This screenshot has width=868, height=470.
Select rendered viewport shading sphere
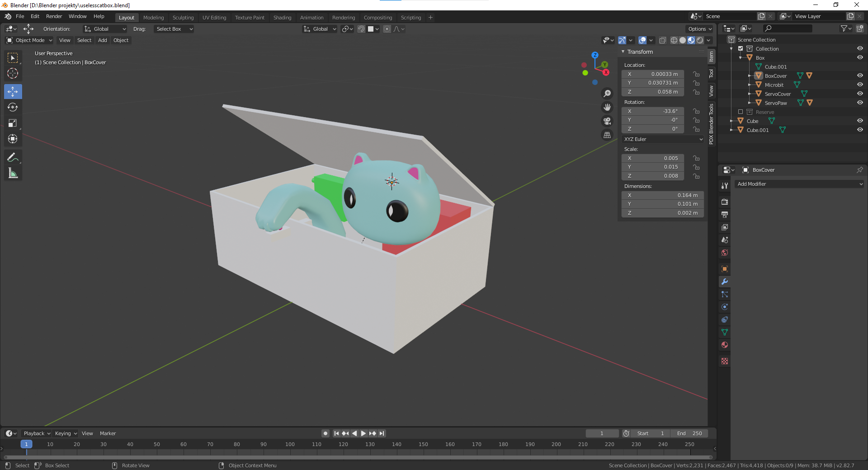point(700,40)
